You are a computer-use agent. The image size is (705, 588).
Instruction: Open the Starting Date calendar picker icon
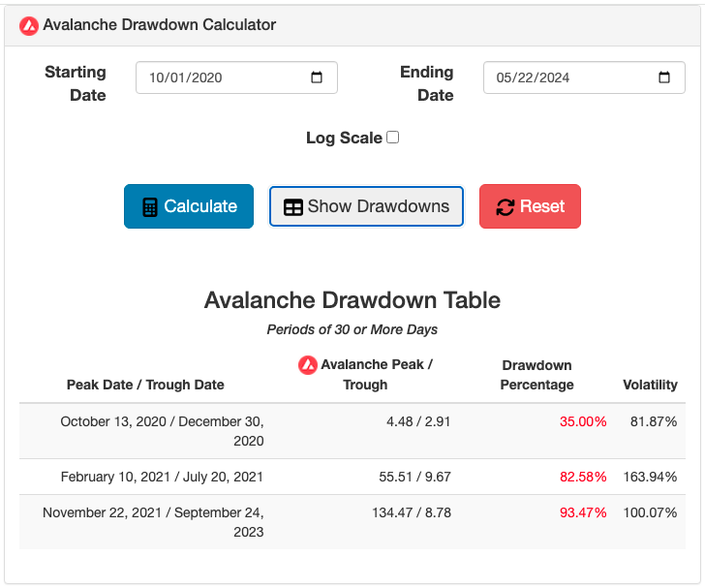pos(317,77)
